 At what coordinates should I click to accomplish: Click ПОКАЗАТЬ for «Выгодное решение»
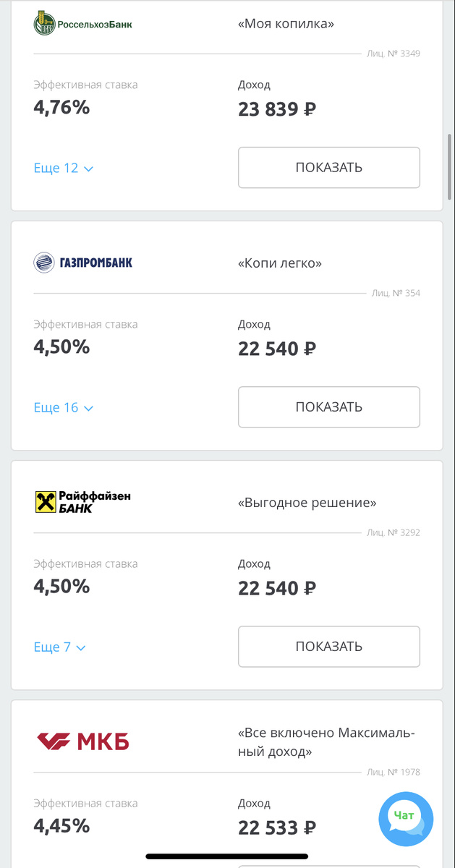[328, 646]
